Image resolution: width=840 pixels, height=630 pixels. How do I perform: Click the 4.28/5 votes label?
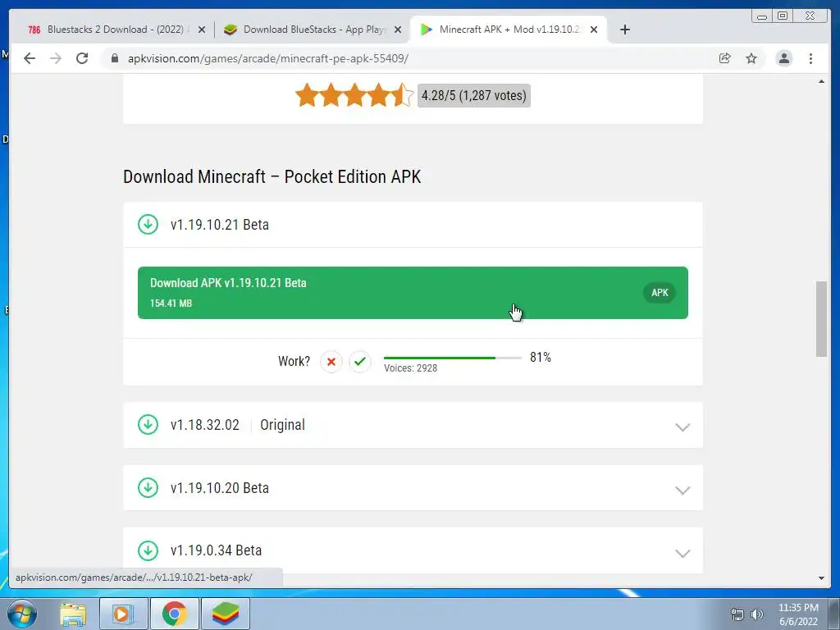[x=473, y=95]
